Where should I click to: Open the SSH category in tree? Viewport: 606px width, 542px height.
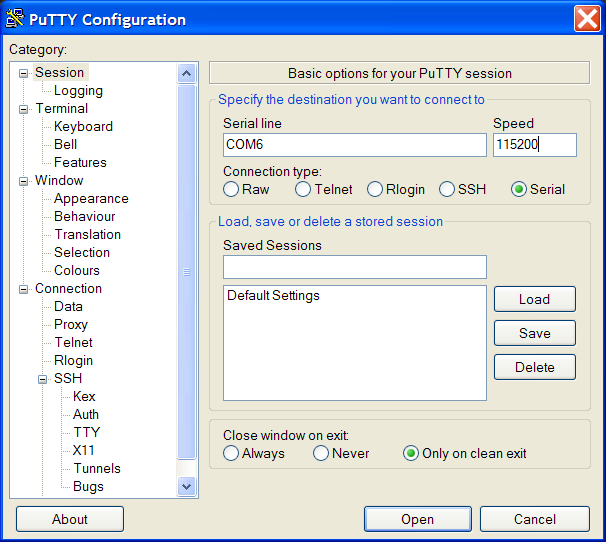pyautogui.click(x=68, y=378)
